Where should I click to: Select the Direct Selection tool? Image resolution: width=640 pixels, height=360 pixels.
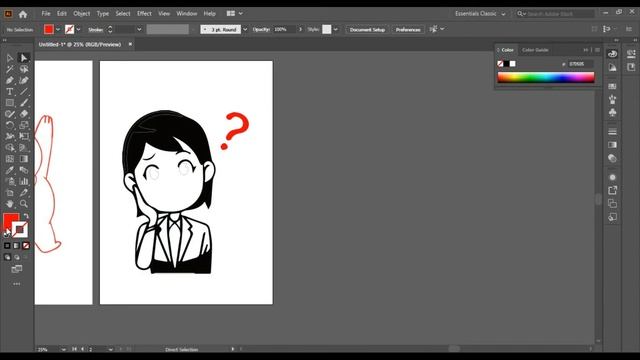coord(24,58)
